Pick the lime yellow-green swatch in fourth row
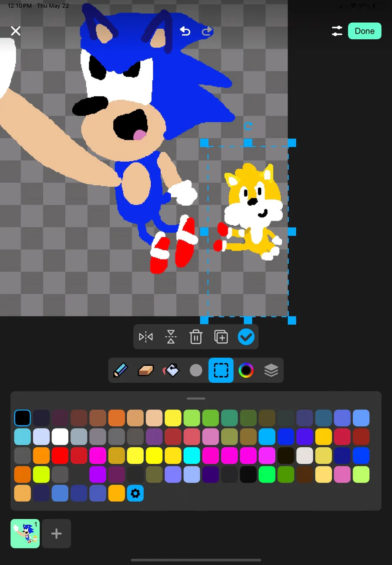The image size is (392, 565). pyautogui.click(x=41, y=474)
